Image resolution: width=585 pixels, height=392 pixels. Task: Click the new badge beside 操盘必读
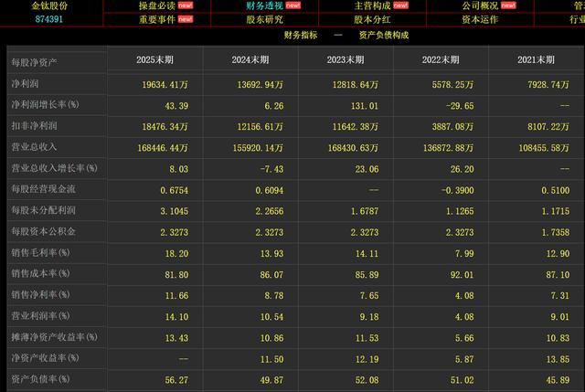point(186,5)
